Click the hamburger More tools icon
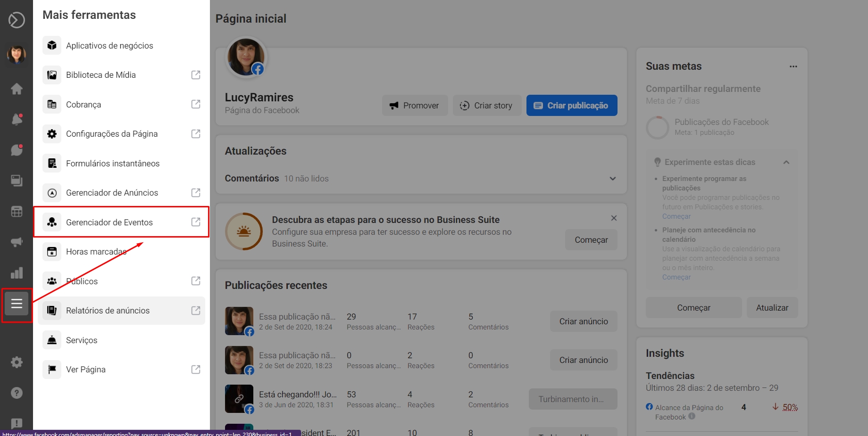The height and width of the screenshot is (436, 868). point(17,304)
